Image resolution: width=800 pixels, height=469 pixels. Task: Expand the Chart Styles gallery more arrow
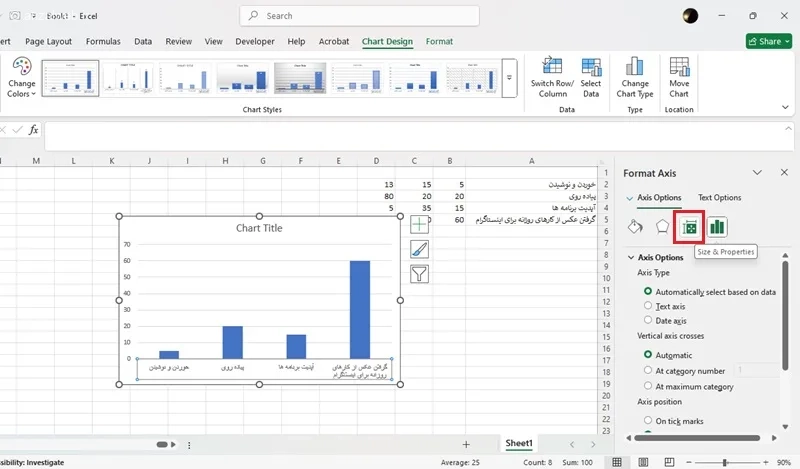(x=509, y=78)
